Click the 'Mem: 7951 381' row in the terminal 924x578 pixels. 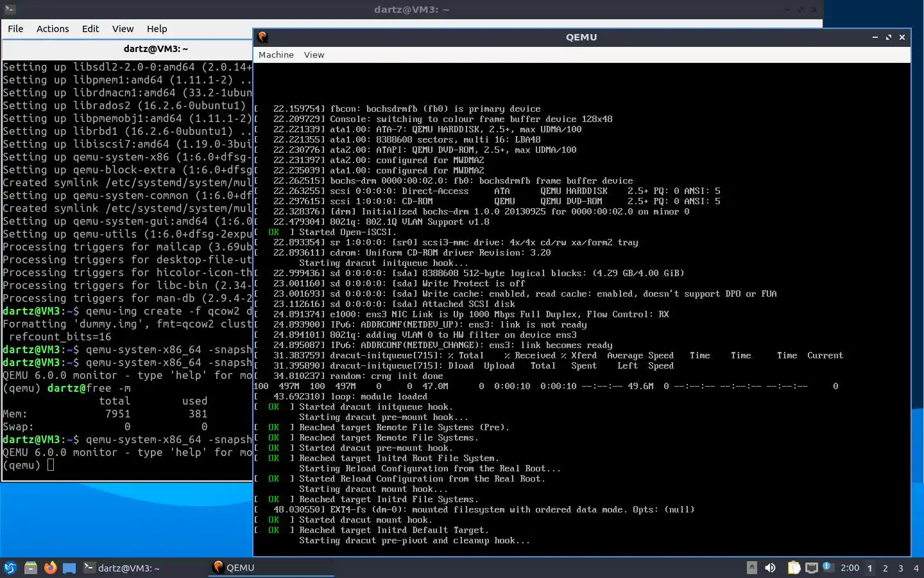pyautogui.click(x=105, y=414)
